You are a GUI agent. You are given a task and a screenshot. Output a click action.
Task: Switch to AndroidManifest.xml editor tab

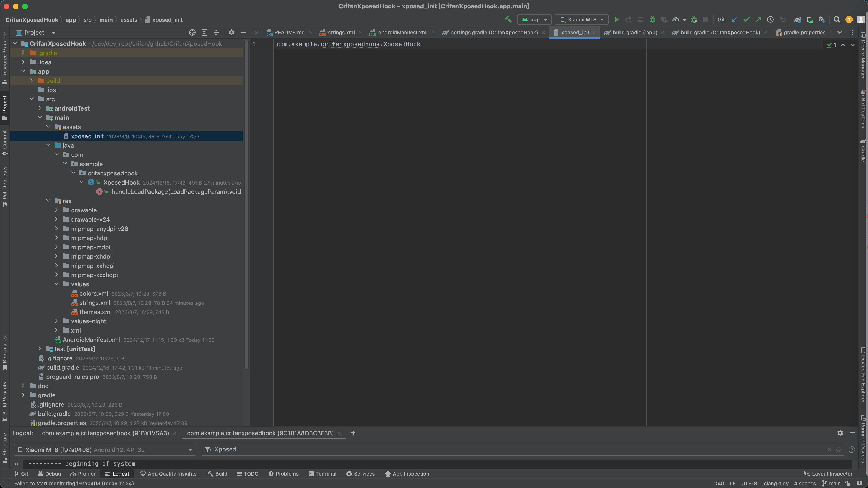(402, 32)
